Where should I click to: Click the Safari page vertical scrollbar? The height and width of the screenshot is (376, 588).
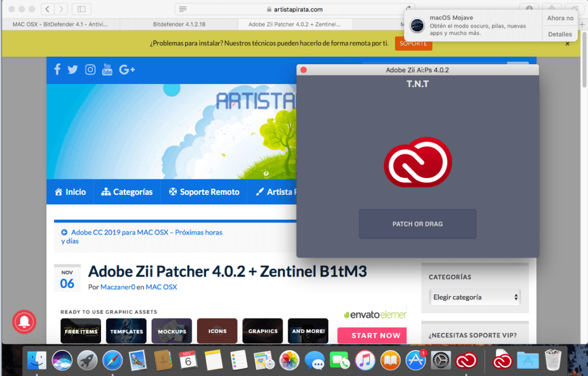tap(584, 60)
